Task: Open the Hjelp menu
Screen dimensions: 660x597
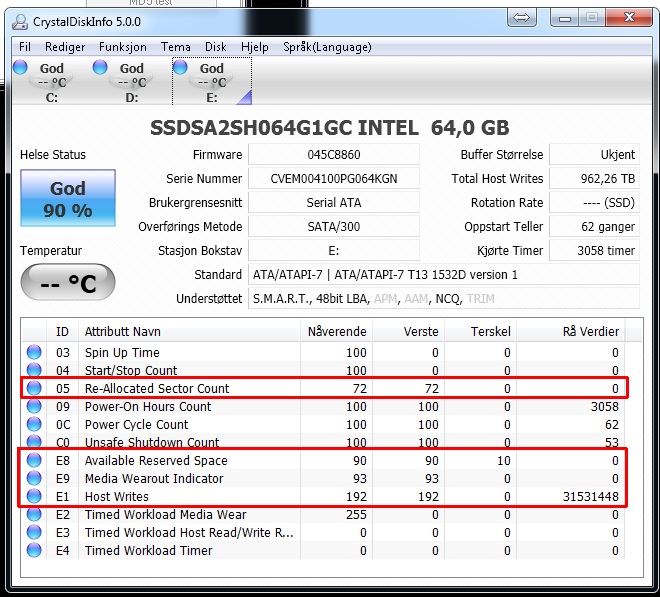Action: click(x=254, y=47)
